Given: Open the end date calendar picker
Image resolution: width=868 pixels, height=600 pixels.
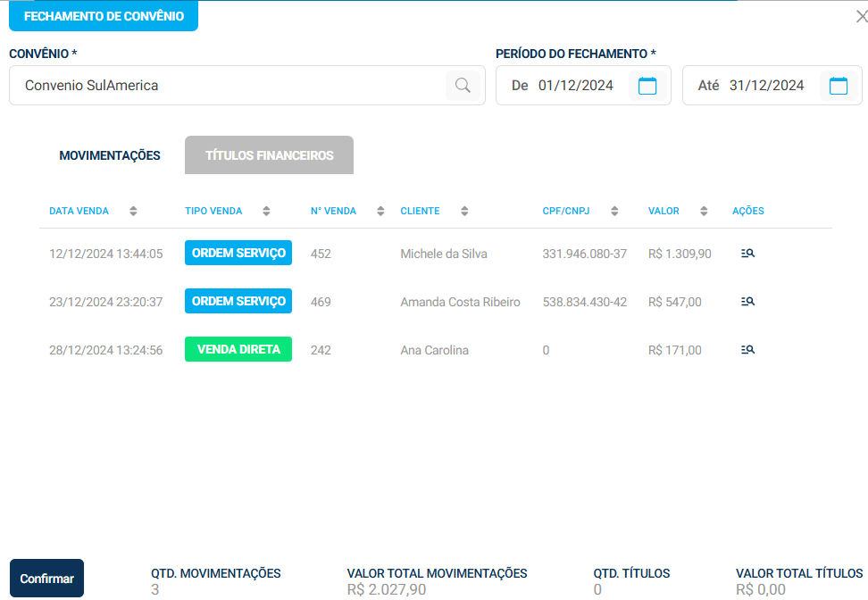Looking at the screenshot, I should tap(838, 86).
